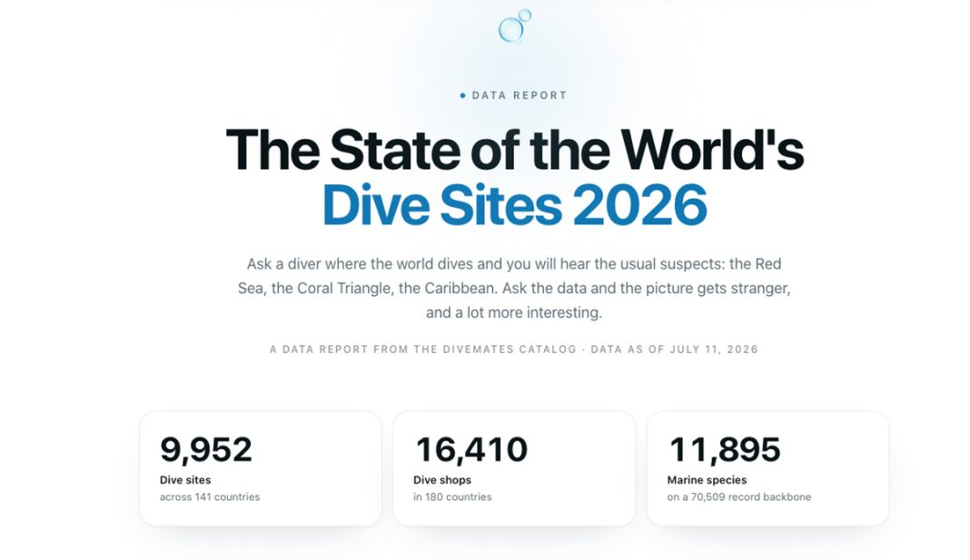
Task: Click the '16,410' dive shops number
Action: [x=470, y=449]
